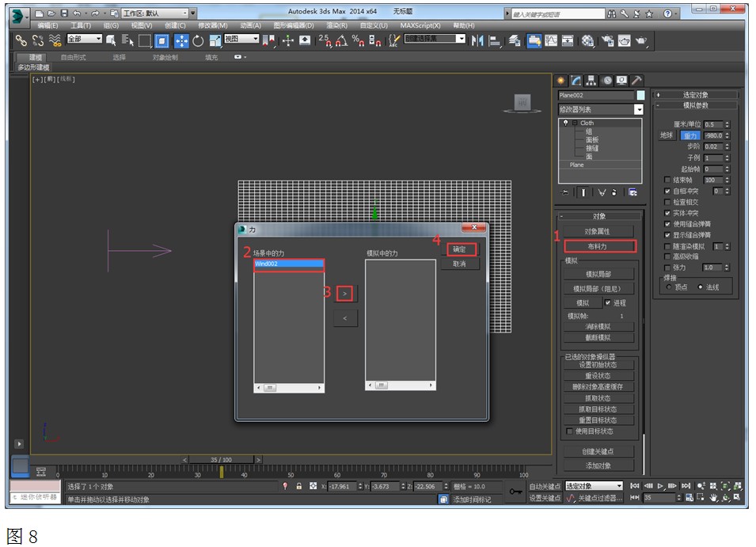Click 取消 in the 力 dialog

[459, 264]
